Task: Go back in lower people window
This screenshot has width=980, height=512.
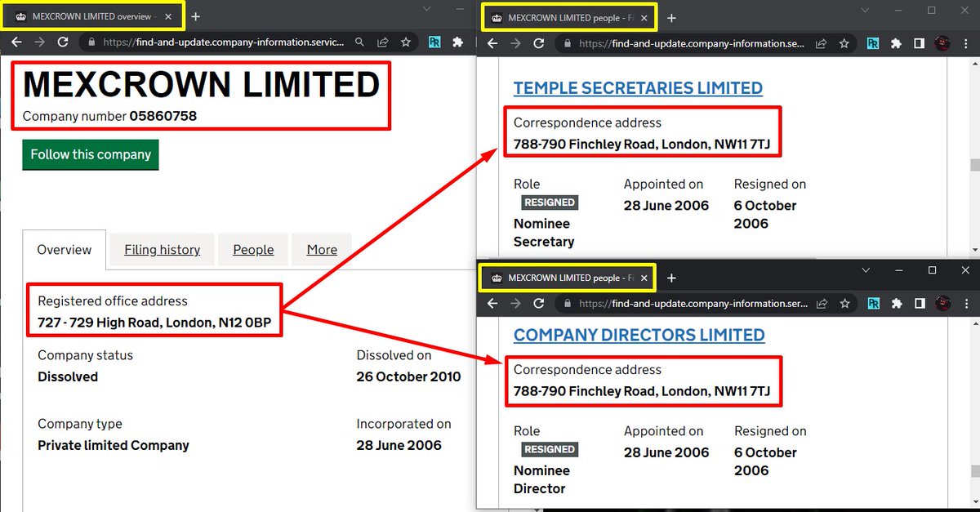Action: [x=492, y=303]
